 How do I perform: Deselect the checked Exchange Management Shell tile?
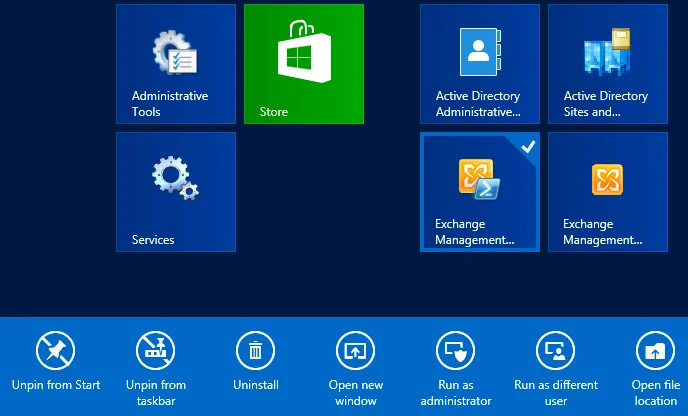[x=480, y=192]
